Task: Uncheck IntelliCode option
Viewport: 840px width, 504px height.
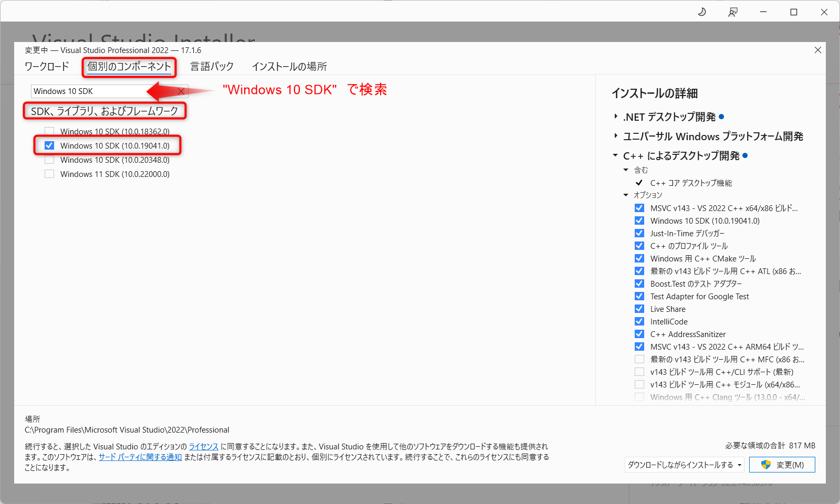Action: click(x=639, y=321)
